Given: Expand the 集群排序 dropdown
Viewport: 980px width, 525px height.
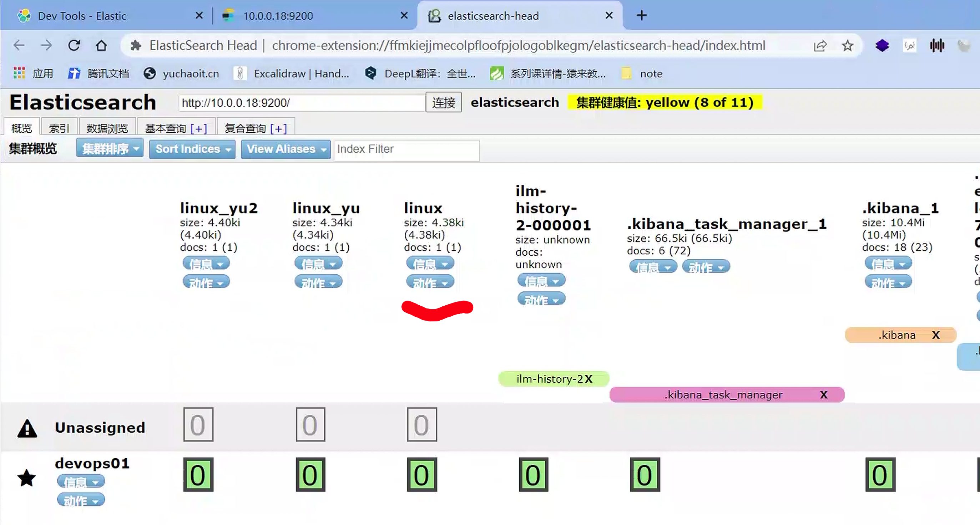Looking at the screenshot, I should click(110, 148).
